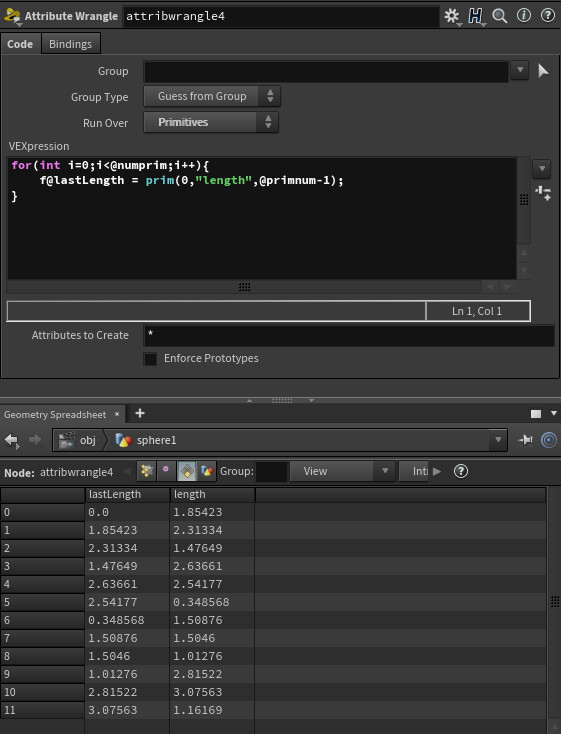Toggle the follow selection circle icon
This screenshot has height=734, width=561.
point(548,440)
